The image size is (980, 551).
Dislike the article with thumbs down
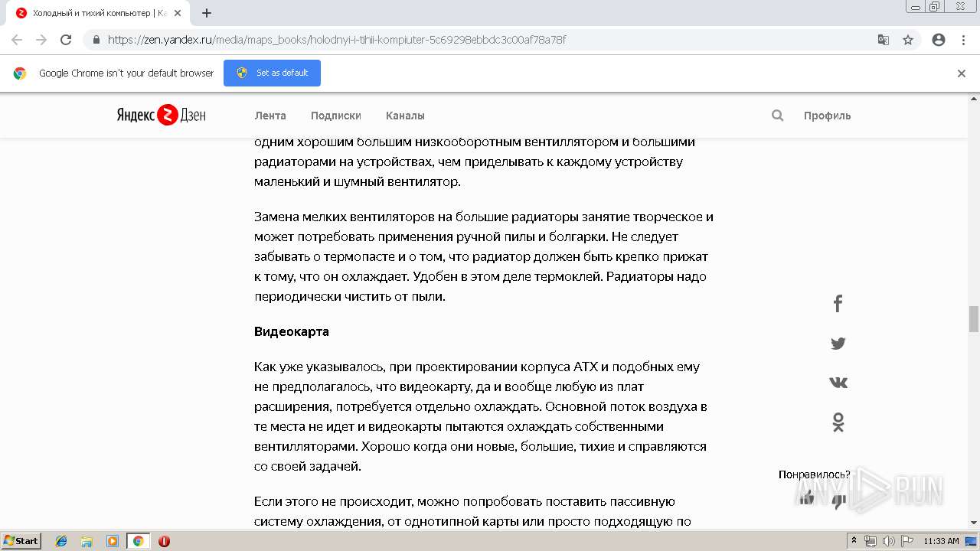click(x=839, y=501)
